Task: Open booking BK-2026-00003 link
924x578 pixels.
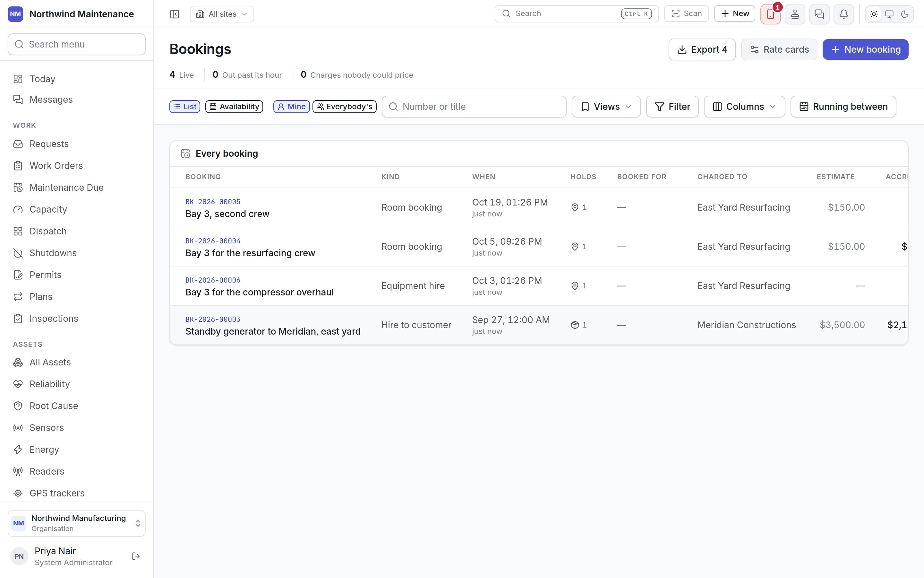Action: pos(213,319)
